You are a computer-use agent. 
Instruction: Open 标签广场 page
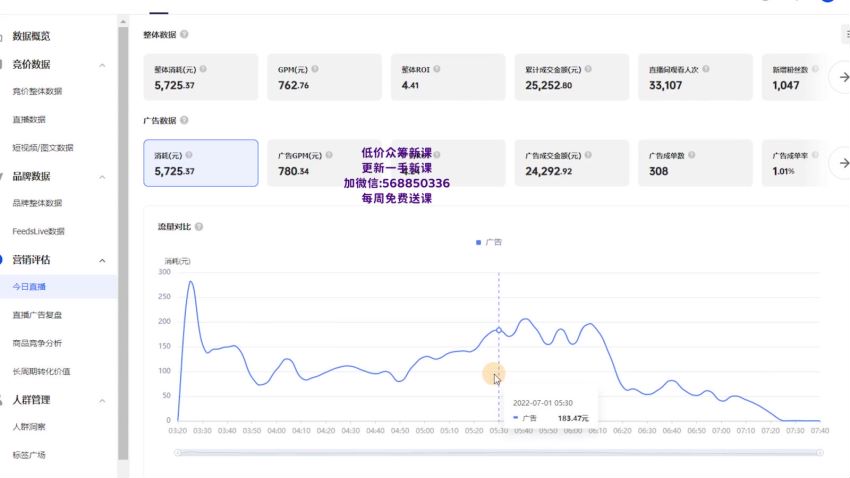click(x=29, y=455)
